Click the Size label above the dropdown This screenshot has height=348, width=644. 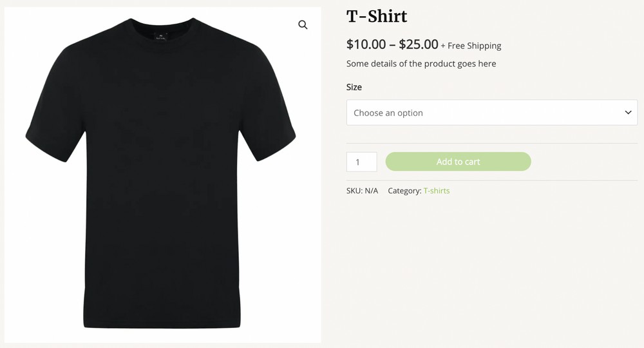354,87
